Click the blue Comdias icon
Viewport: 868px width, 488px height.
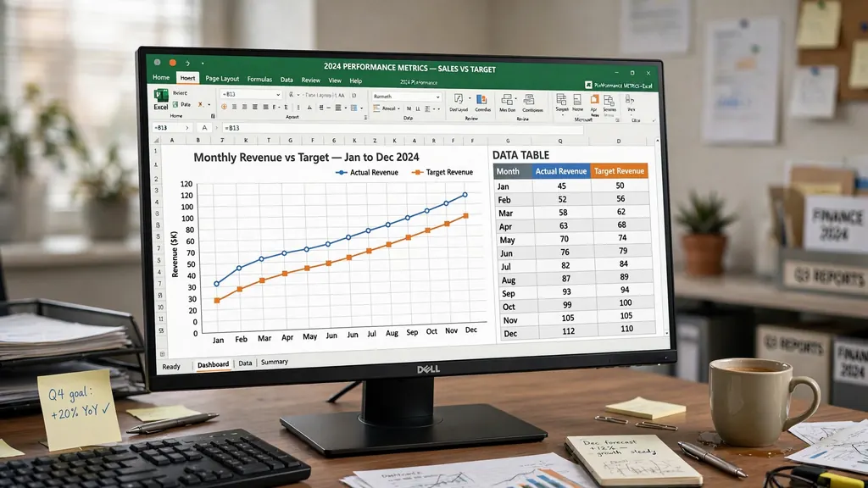481,100
